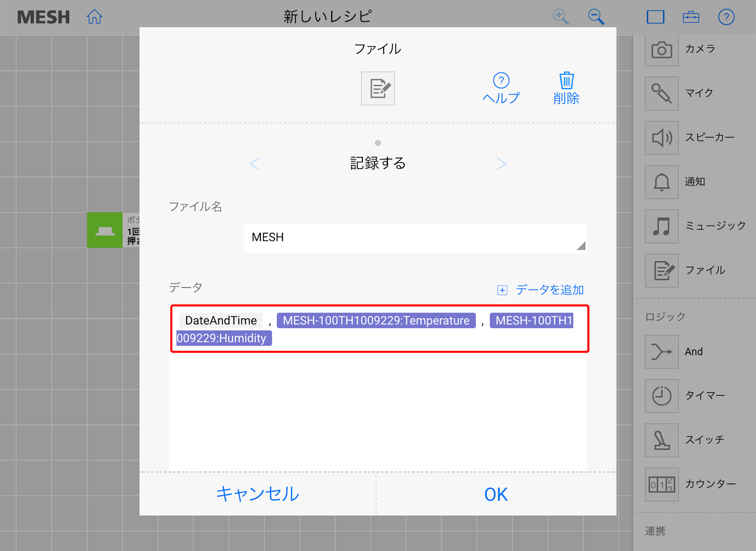
Task: Open the fit-to-screen rectangle icon
Action: pyautogui.click(x=655, y=17)
